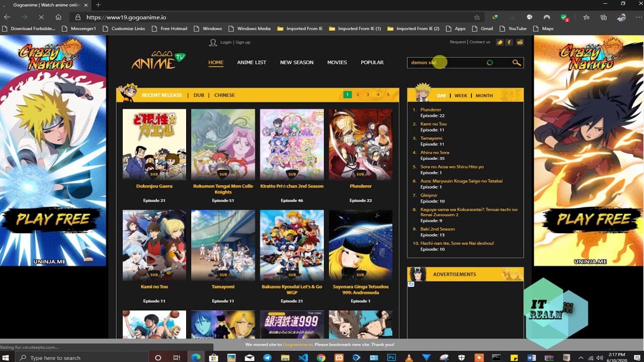Open Visual Studio Code from taskbar

(x=302, y=357)
